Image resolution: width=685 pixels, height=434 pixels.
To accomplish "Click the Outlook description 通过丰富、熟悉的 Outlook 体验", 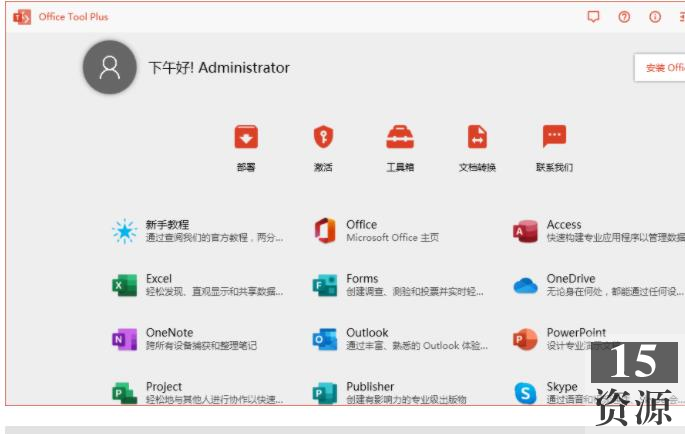I will point(417,346).
